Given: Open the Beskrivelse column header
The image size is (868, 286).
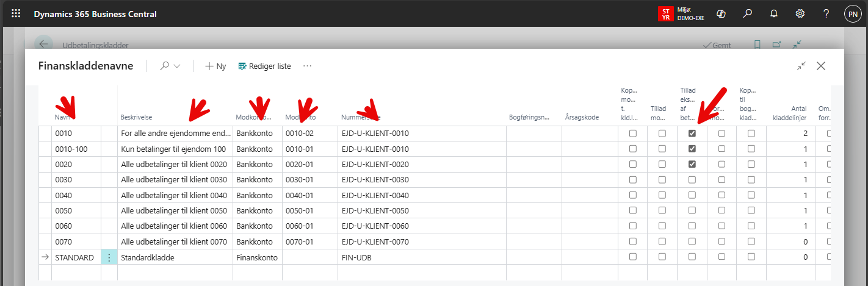Looking at the screenshot, I should coord(136,117).
